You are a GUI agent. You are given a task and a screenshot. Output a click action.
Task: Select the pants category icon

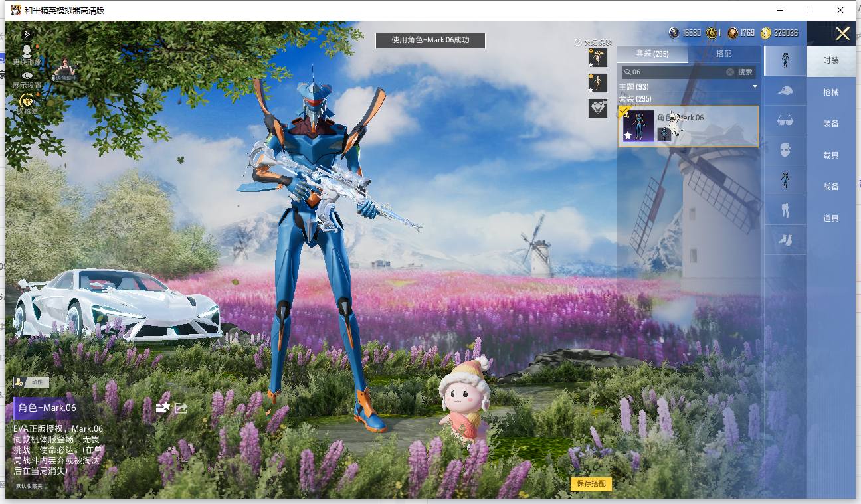tap(785, 210)
